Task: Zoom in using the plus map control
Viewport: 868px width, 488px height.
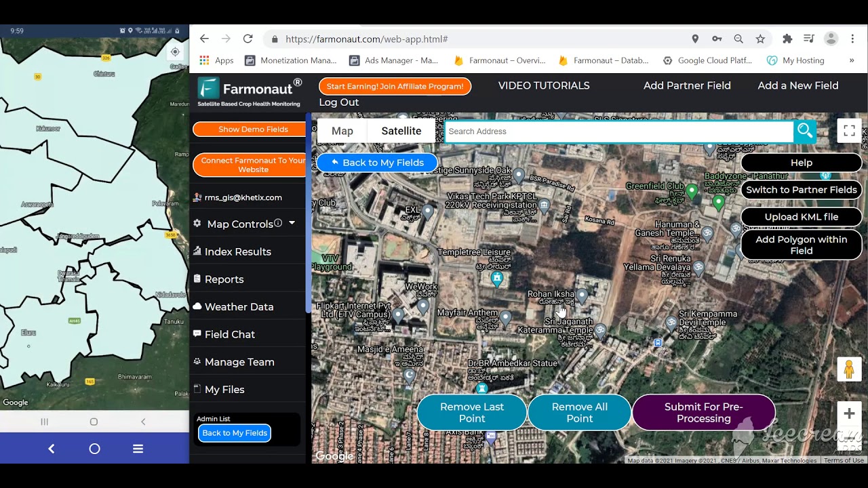Action: [849, 412]
